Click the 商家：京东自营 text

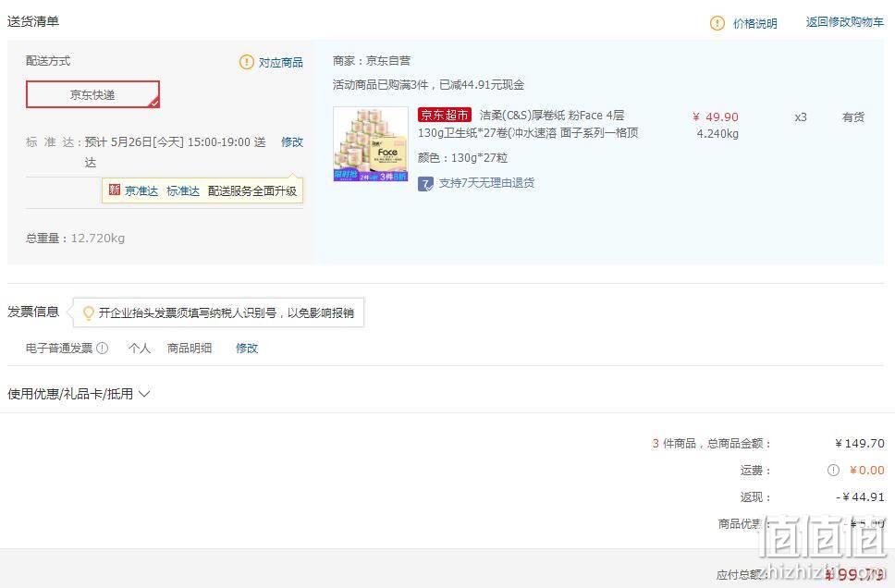click(372, 60)
